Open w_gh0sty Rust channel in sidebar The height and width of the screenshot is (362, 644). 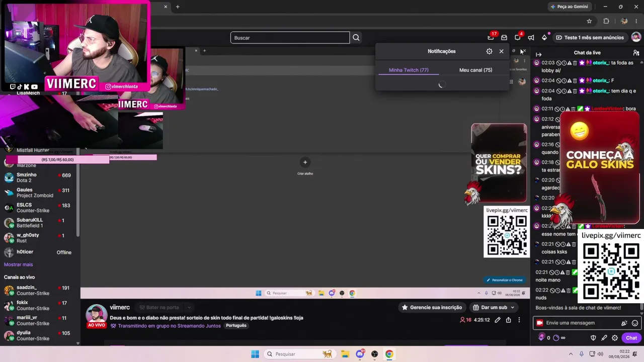click(38, 238)
